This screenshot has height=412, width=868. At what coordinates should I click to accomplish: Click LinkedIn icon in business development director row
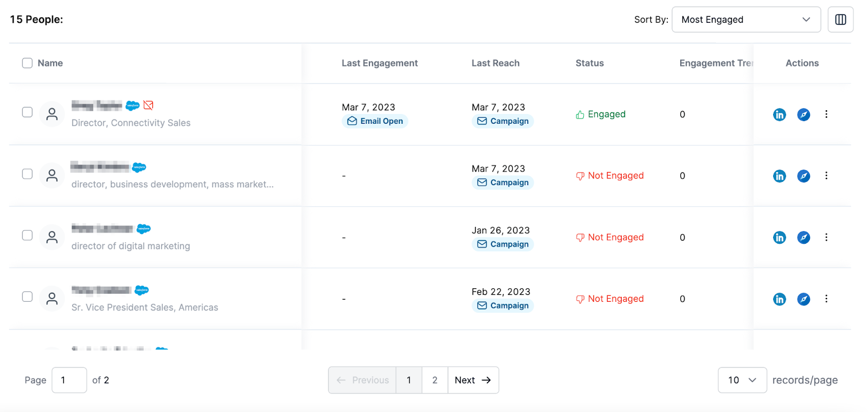(x=779, y=176)
